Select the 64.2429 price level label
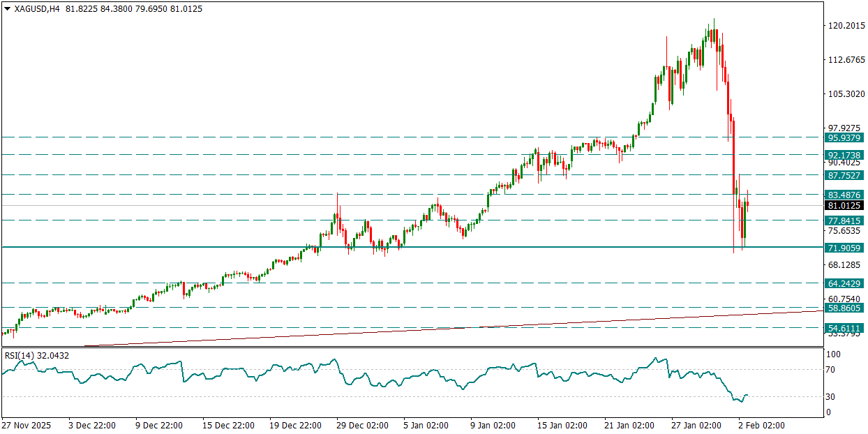868x434 pixels. 845,283
